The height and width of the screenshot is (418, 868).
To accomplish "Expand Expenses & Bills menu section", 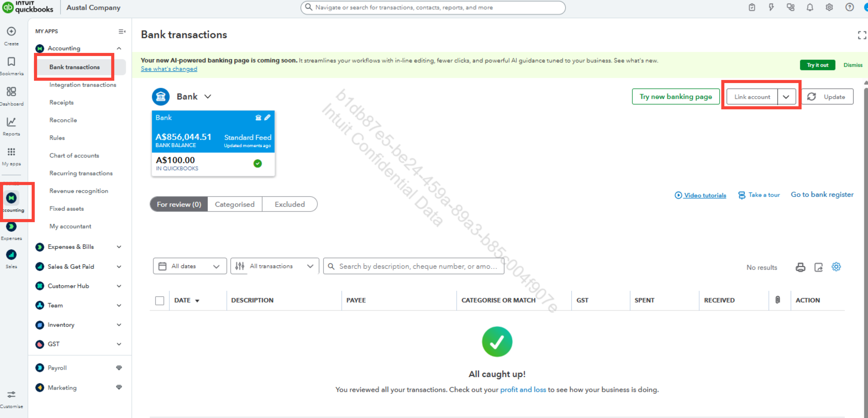I will tap(119, 247).
